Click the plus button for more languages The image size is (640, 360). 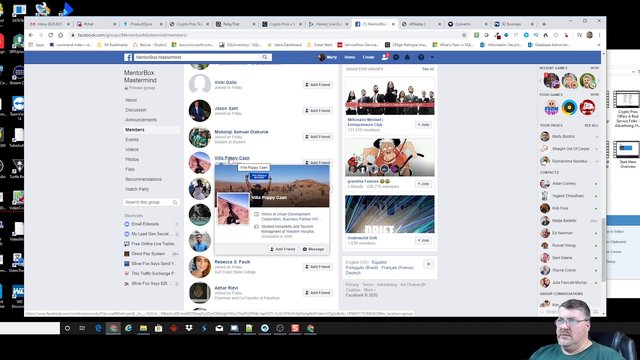pos(428,264)
